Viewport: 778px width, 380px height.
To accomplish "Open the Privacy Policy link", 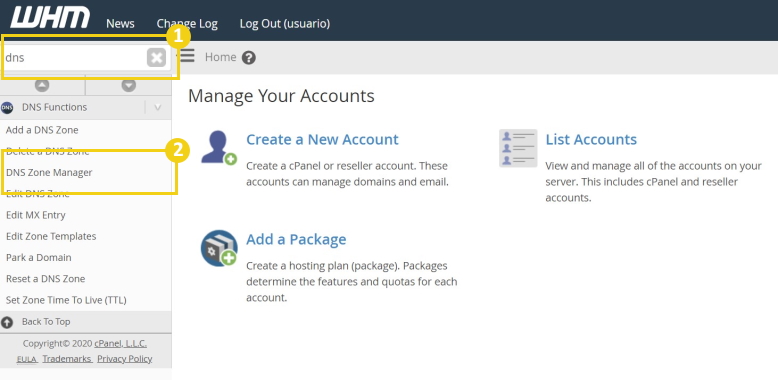I will click(x=125, y=359).
